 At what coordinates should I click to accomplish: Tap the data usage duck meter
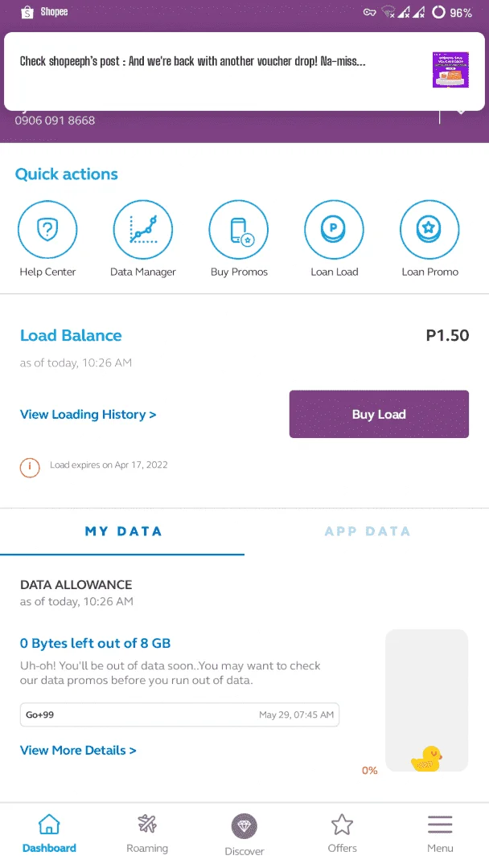(x=426, y=700)
